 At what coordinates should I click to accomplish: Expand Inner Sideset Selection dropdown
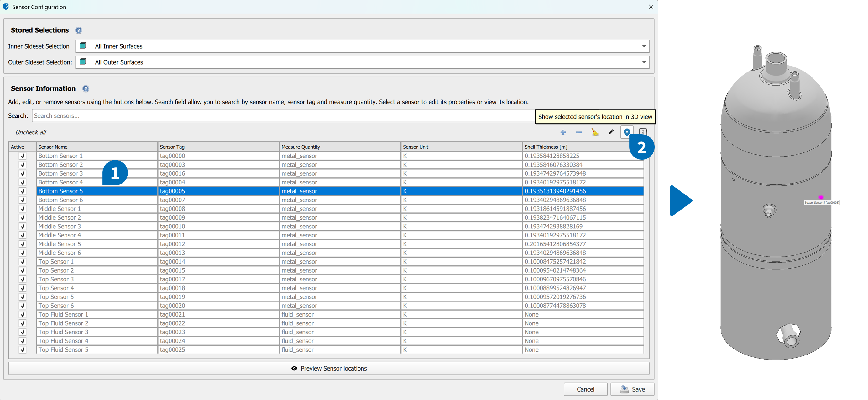point(644,46)
